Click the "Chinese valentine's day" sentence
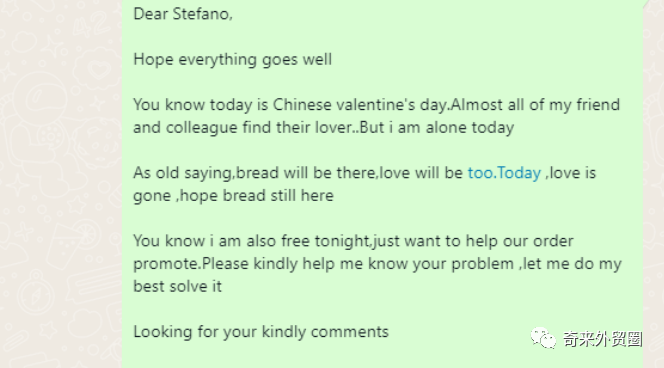Viewport: 664px width, 368px height. click(291, 105)
